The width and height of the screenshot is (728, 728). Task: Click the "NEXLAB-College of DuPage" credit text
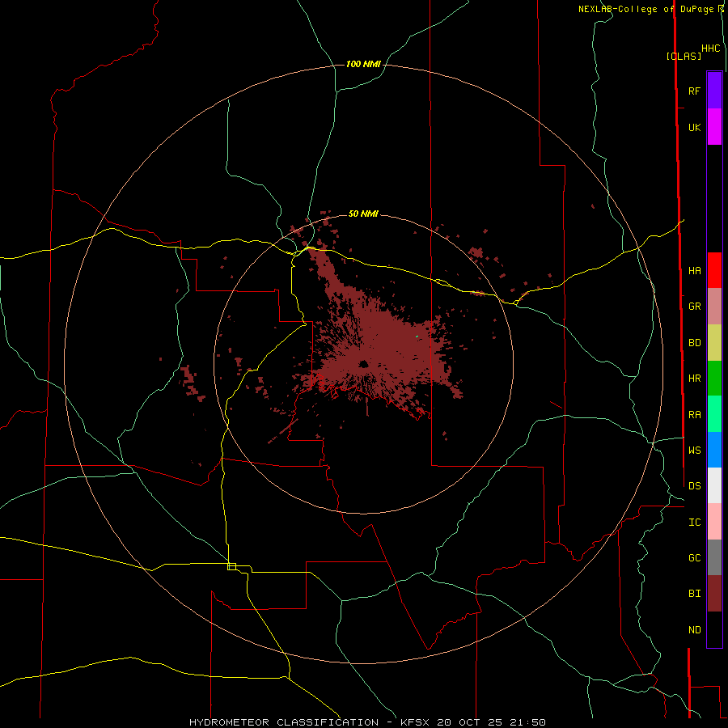click(x=645, y=9)
